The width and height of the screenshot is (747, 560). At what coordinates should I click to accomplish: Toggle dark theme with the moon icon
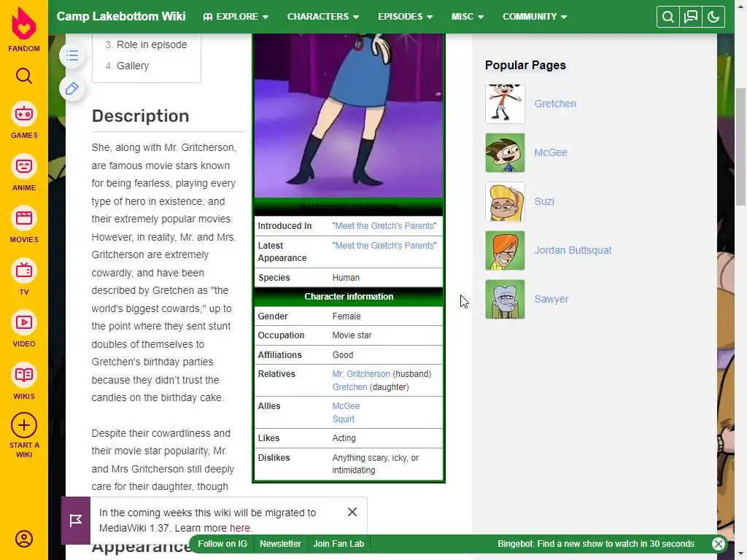(713, 17)
